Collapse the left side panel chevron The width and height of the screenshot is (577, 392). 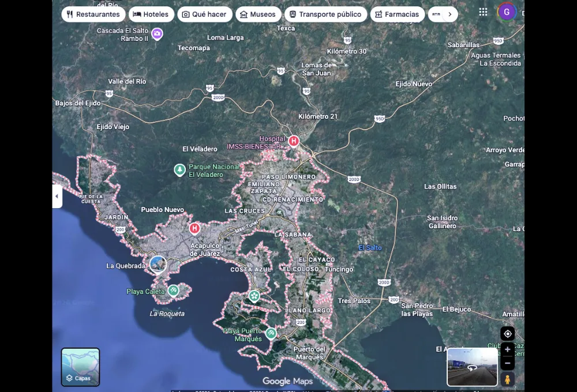pyautogui.click(x=57, y=197)
